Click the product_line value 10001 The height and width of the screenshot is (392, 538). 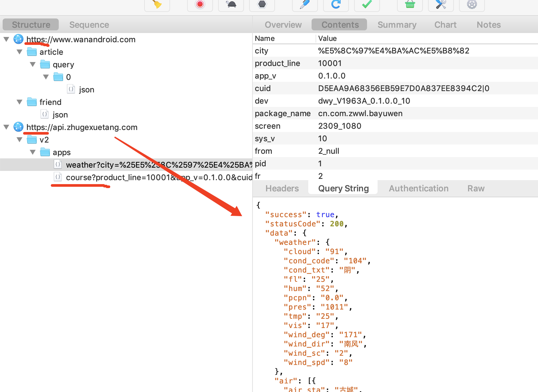[x=330, y=63]
